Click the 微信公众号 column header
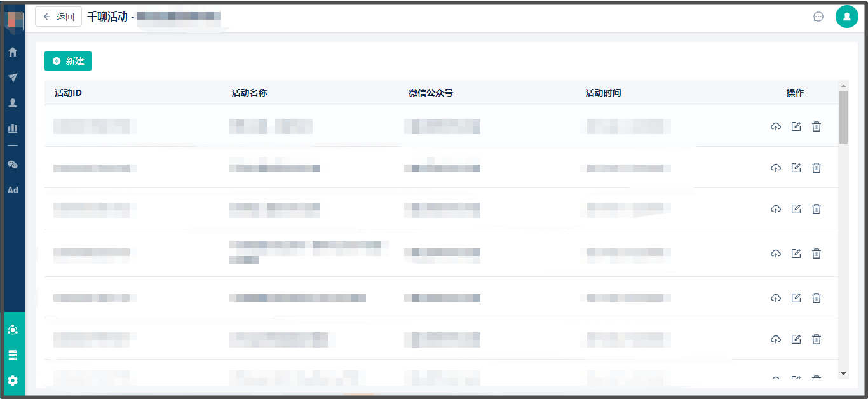The width and height of the screenshot is (868, 399). tap(430, 93)
